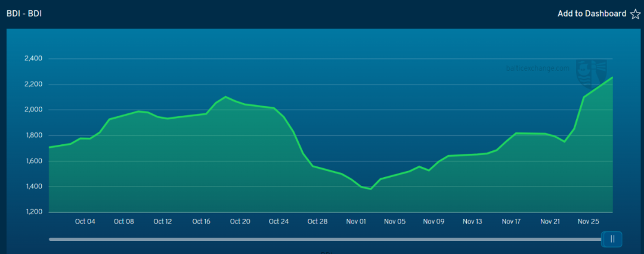The height and width of the screenshot is (254, 644).
Task: Click the 2,400 y-axis label
Action: click(33, 58)
